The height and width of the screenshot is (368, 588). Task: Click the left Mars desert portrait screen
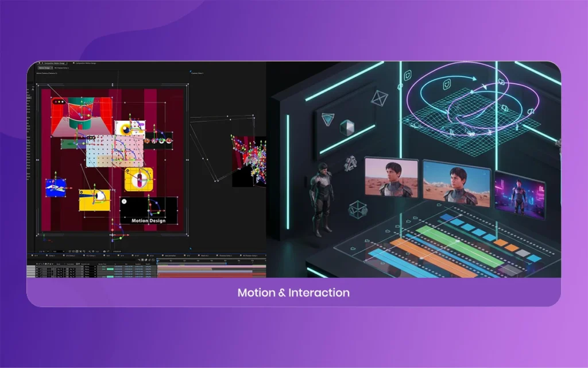391,178
